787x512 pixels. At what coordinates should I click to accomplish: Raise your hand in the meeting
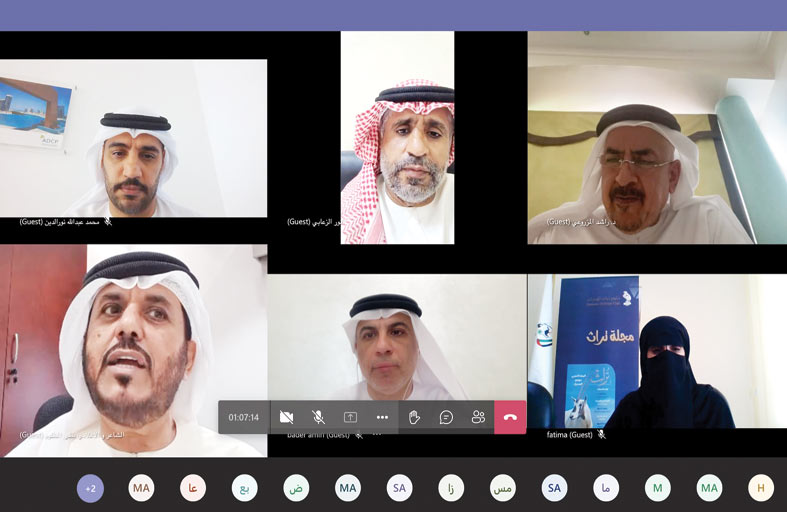(x=414, y=417)
